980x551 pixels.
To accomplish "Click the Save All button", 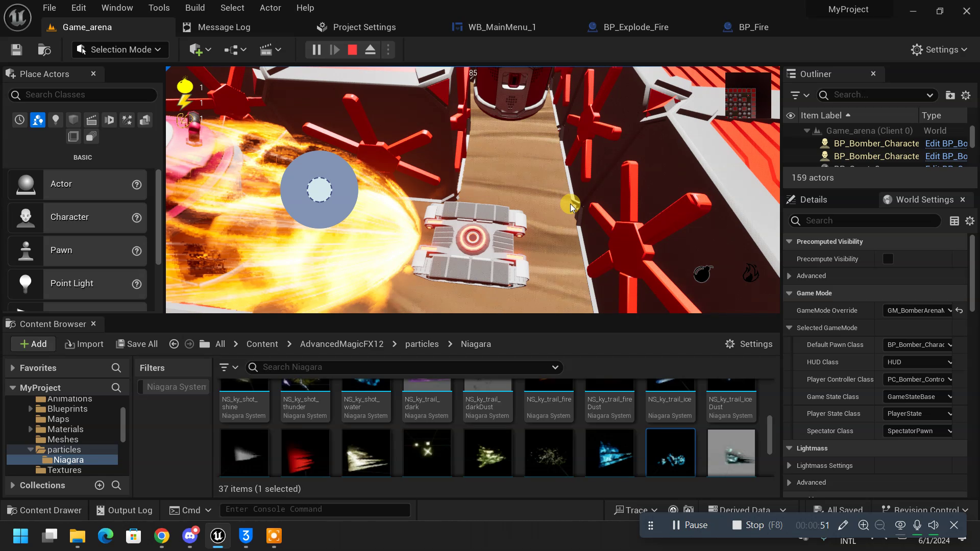I will click(x=136, y=344).
